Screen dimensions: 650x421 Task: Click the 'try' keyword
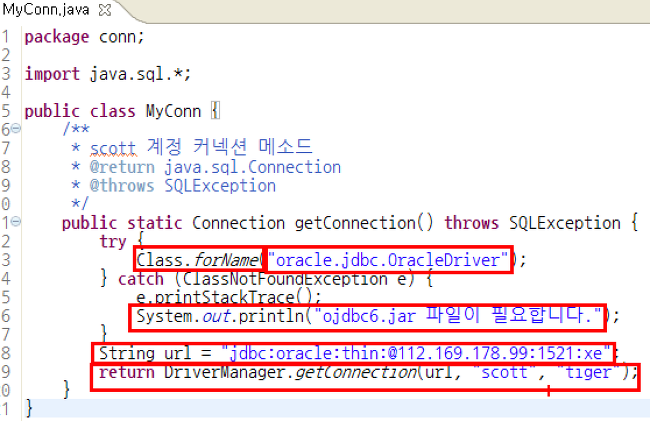[x=113, y=242]
